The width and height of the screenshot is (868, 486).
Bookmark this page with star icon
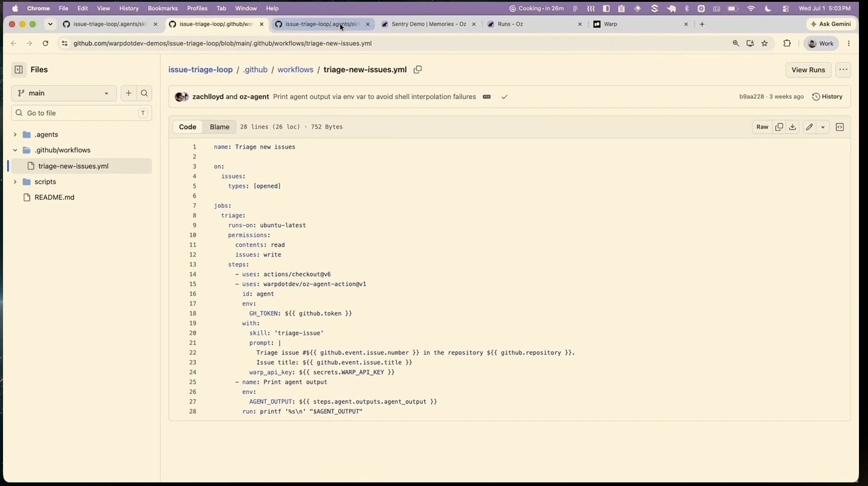pos(764,43)
